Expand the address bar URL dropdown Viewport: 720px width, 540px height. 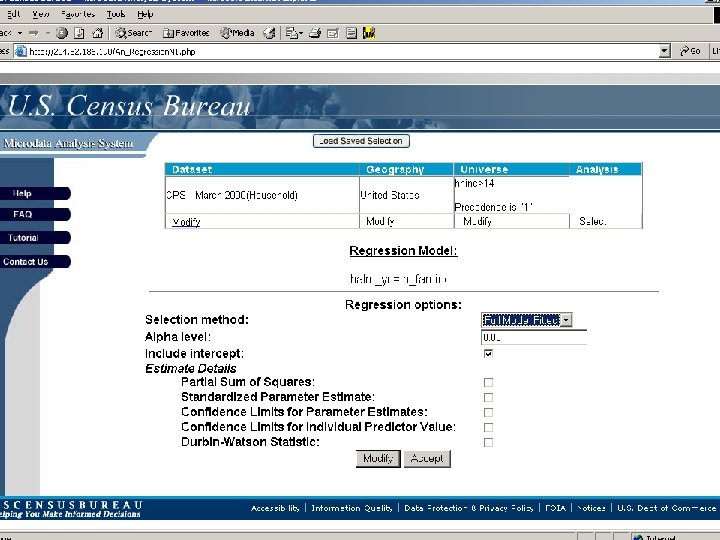664,51
